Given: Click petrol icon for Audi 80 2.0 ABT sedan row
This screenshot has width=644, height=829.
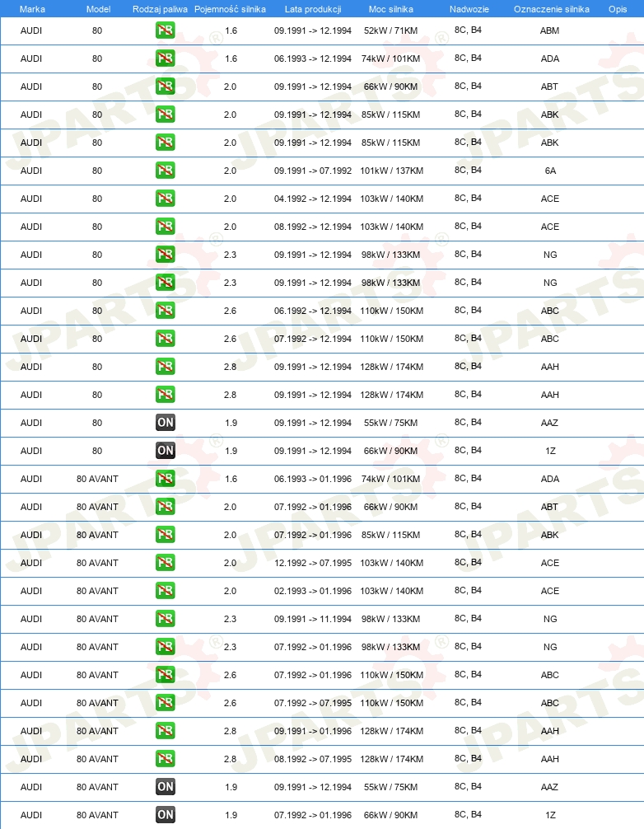Looking at the screenshot, I should click(166, 87).
